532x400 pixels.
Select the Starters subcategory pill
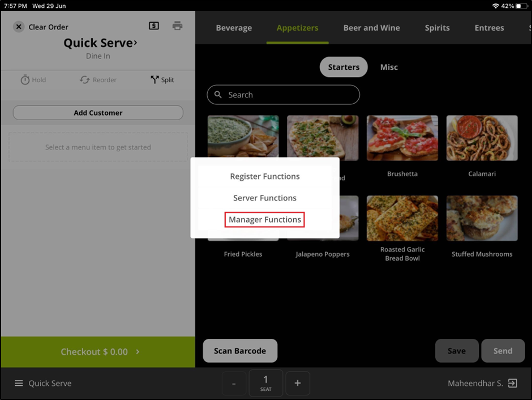[344, 67]
